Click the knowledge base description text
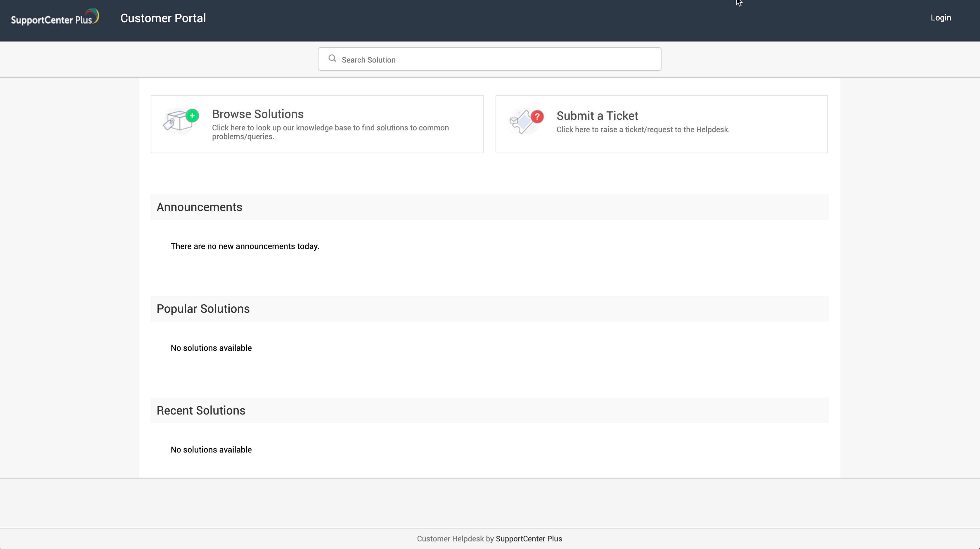Viewport: 980px width, 549px height. tap(330, 132)
